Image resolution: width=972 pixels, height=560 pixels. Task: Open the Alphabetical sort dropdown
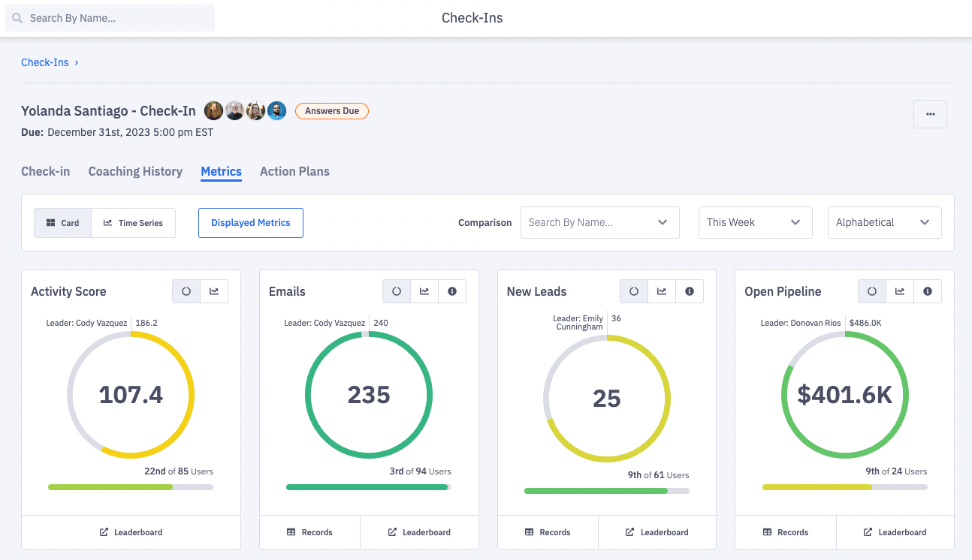884,222
